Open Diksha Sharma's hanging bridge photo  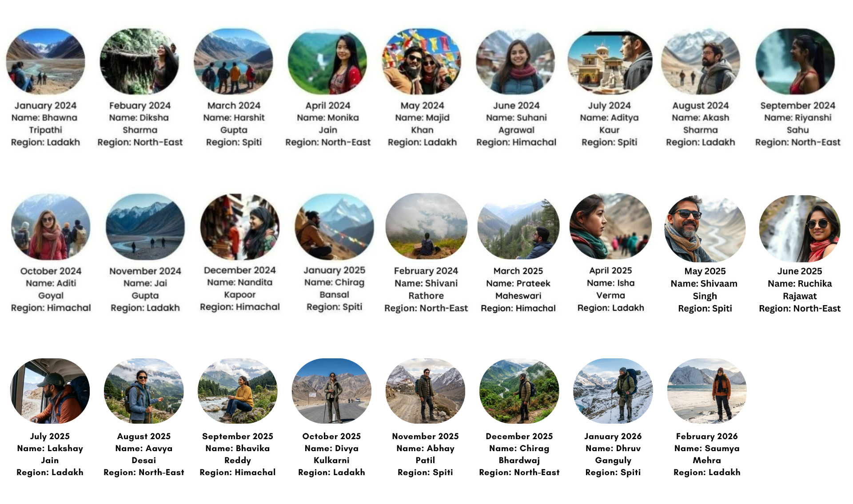click(140, 61)
